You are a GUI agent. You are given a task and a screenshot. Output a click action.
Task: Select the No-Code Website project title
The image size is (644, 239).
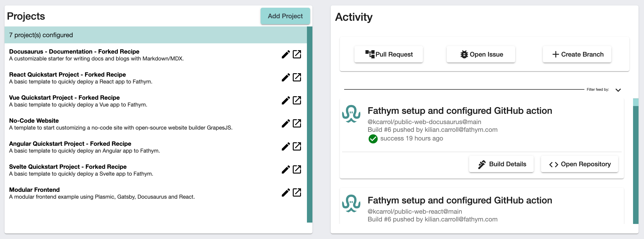pyautogui.click(x=34, y=120)
